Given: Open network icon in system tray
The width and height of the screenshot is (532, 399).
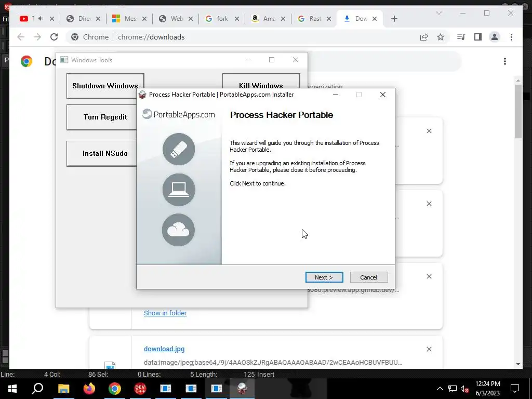Looking at the screenshot, I should (453, 389).
